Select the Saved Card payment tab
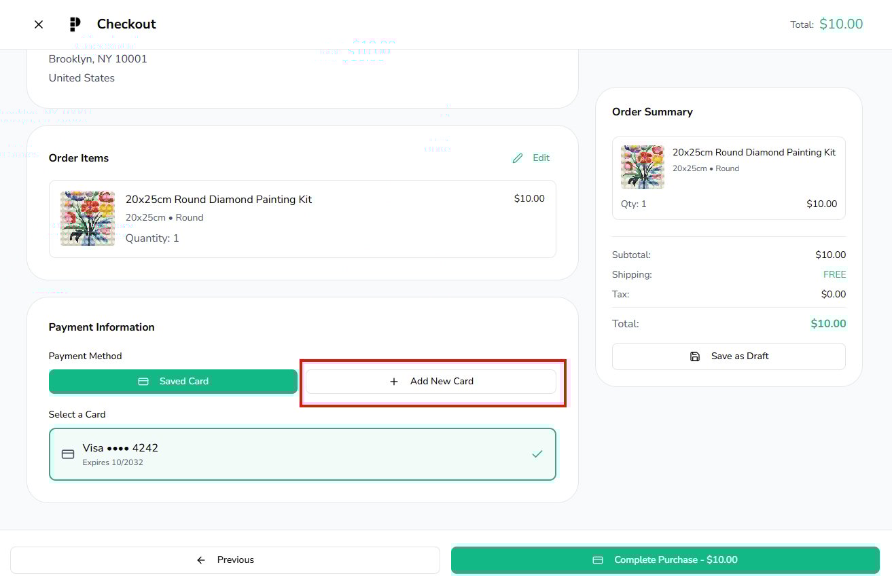 click(x=173, y=382)
